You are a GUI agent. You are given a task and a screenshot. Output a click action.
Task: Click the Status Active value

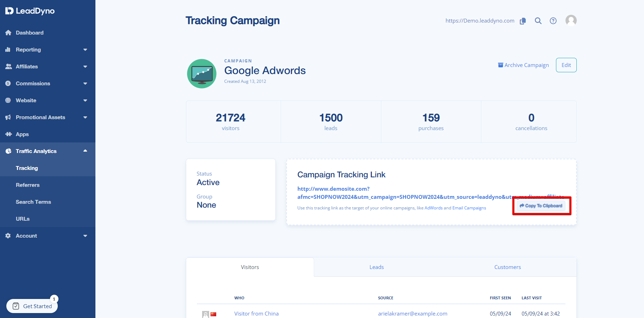click(208, 183)
